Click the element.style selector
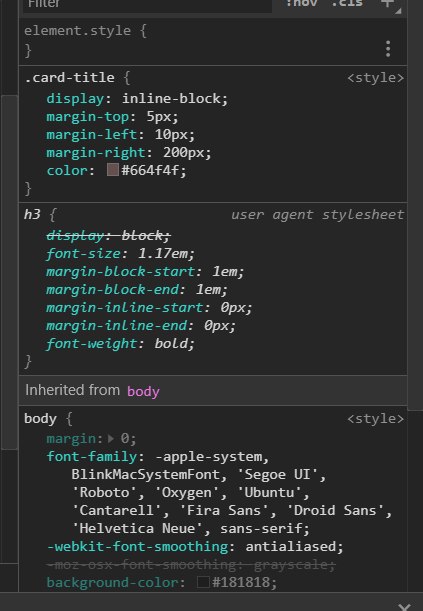Screen dimensions: 423x611 (77, 31)
